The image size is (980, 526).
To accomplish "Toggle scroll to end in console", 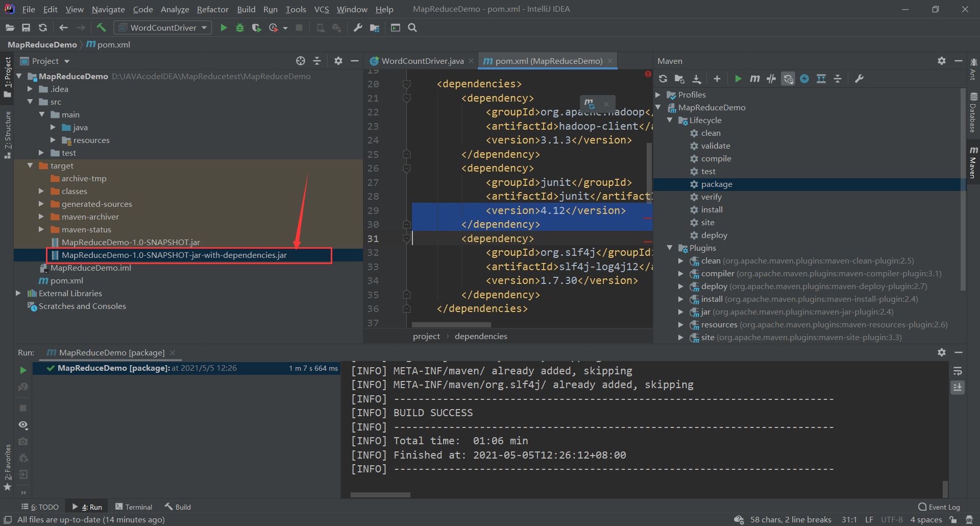I will [x=958, y=388].
